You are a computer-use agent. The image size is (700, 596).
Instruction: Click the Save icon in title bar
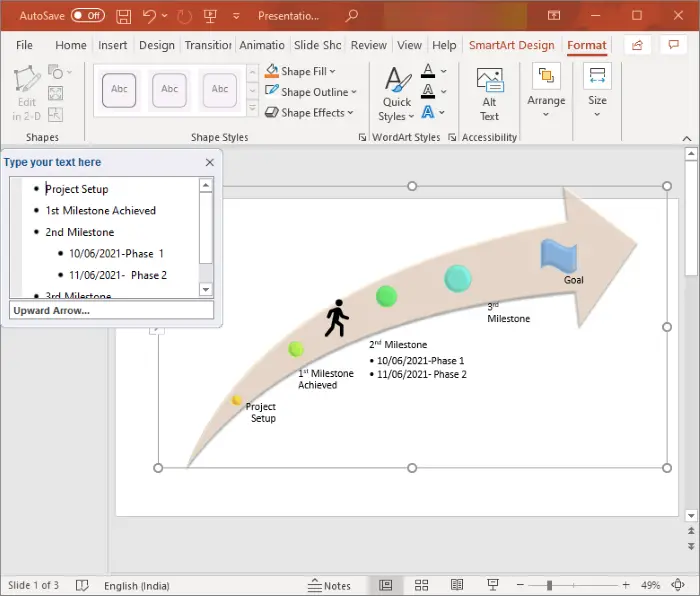(124, 16)
